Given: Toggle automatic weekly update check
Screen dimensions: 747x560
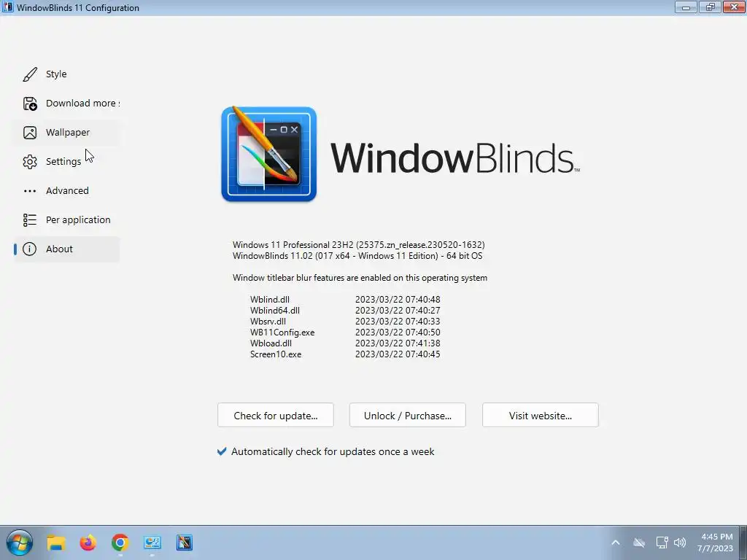Looking at the screenshot, I should coord(222,451).
